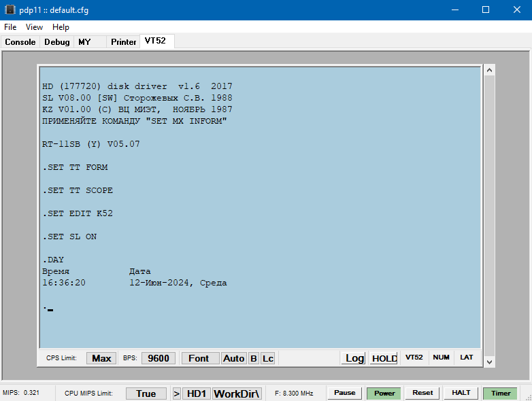Click the CPU MIPS Limit label
The height and width of the screenshot is (401, 532).
click(88, 394)
